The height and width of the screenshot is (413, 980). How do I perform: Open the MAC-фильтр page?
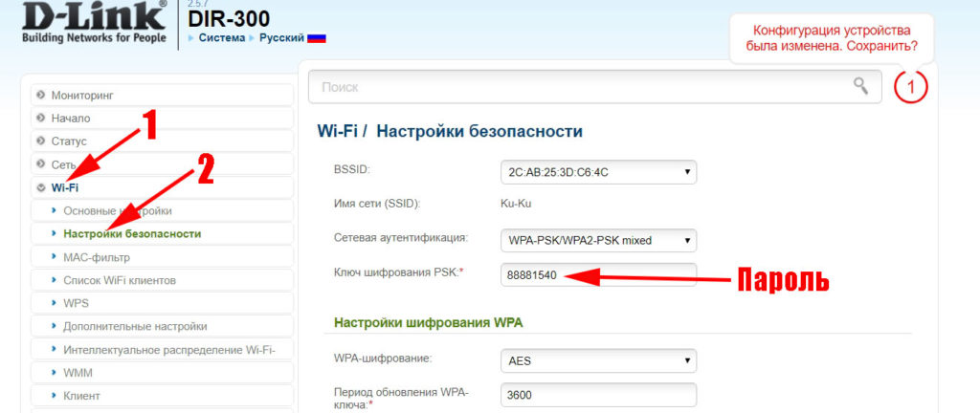tap(97, 257)
